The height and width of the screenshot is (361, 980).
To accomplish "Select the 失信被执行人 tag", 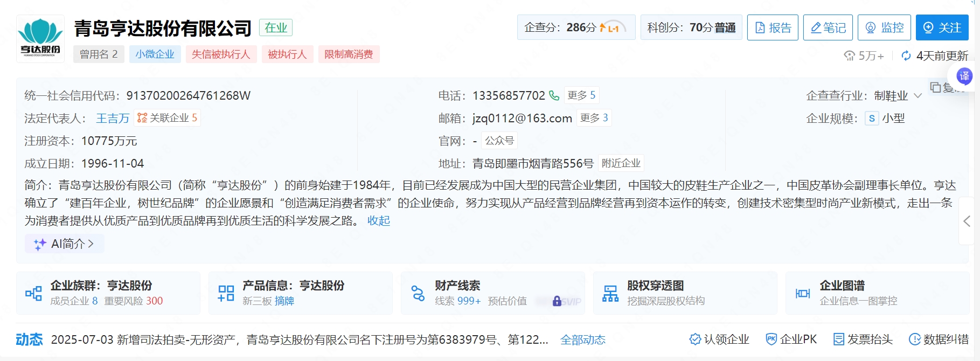I will (x=221, y=54).
